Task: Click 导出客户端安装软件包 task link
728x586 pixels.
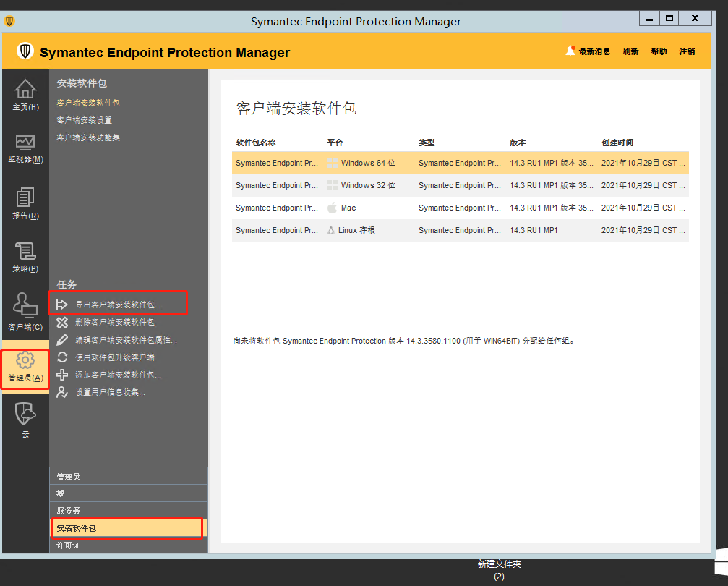Action: (x=119, y=305)
